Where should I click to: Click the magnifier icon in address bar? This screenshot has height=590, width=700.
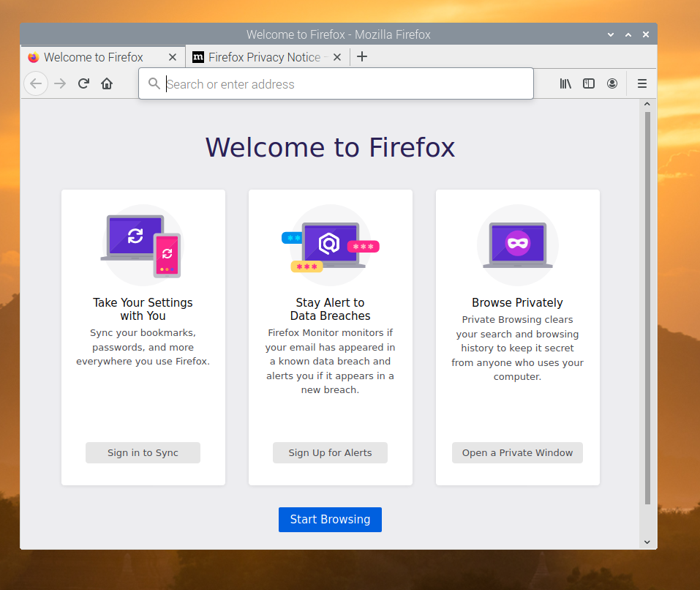click(x=154, y=83)
